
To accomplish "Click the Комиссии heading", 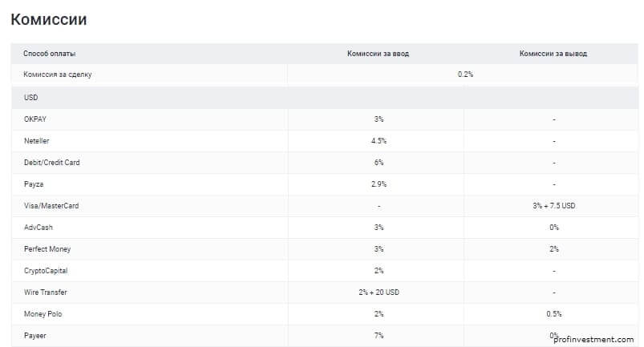I will [48, 20].
